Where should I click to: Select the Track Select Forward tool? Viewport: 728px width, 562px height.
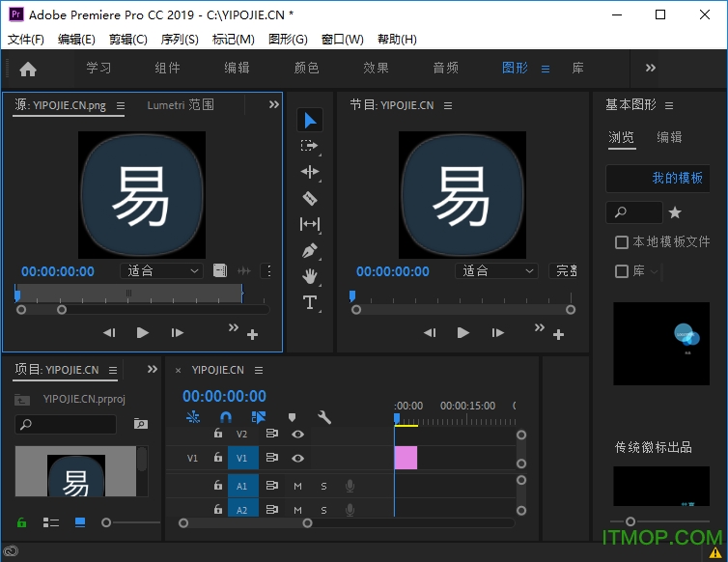(310, 146)
